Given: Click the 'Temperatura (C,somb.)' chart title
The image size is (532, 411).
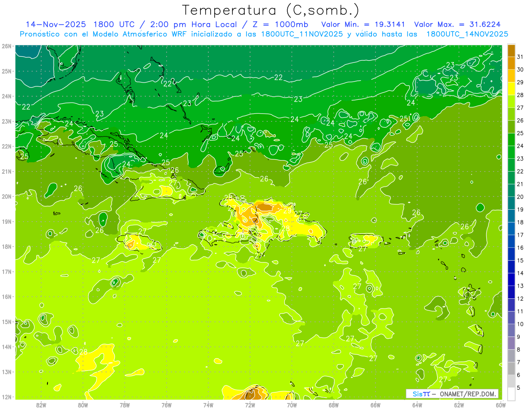Looking at the screenshot, I should (x=271, y=10).
